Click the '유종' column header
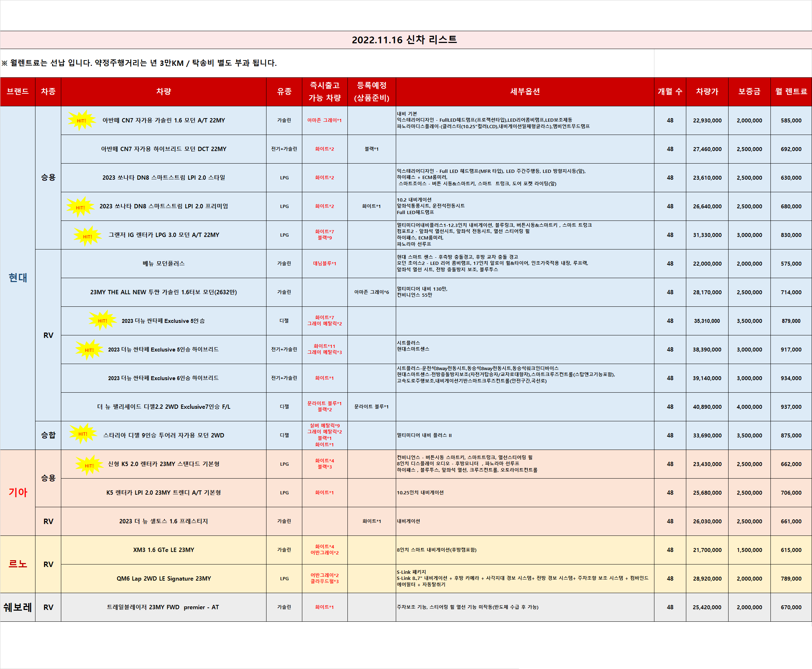The width and height of the screenshot is (812, 669). pyautogui.click(x=284, y=92)
